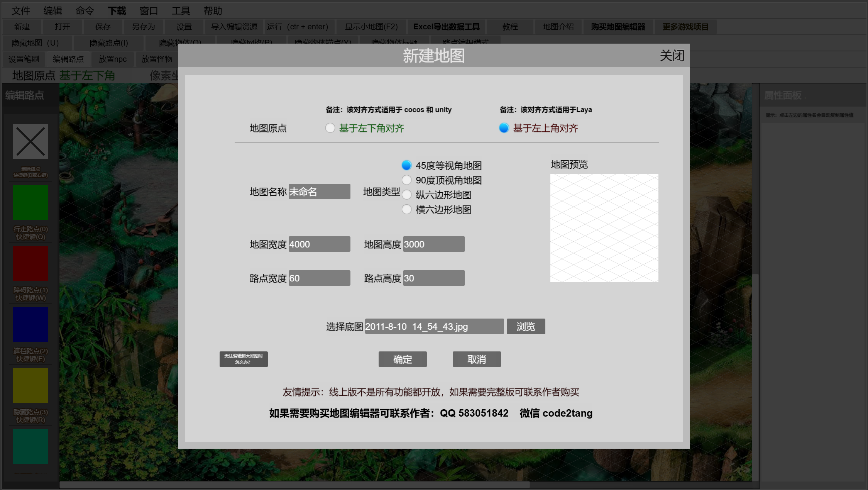The image size is (868, 490).
Task: Pick the teal waypoint swatch
Action: [x=30, y=446]
